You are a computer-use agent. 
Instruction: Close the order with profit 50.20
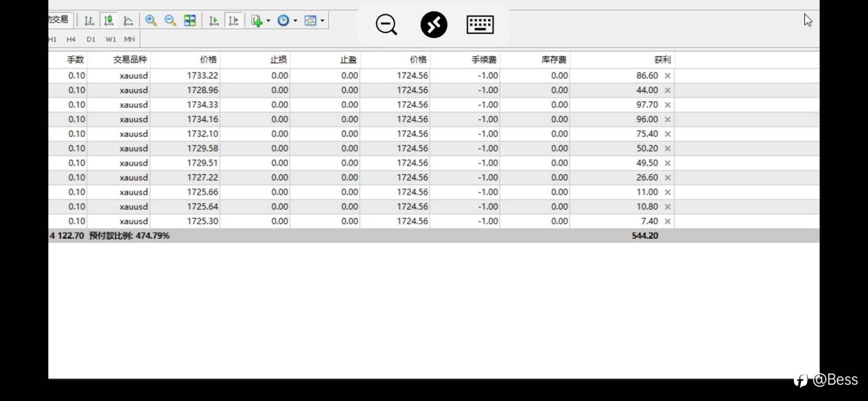pyautogui.click(x=667, y=149)
